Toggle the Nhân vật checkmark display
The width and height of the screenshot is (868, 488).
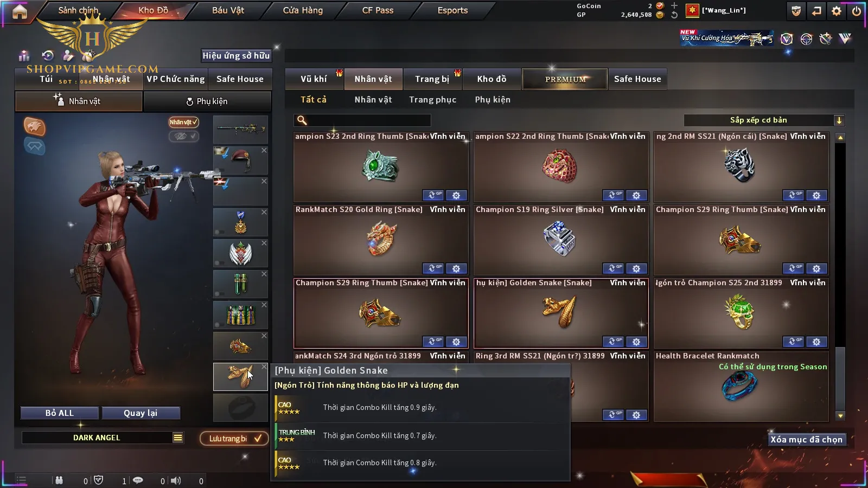183,122
